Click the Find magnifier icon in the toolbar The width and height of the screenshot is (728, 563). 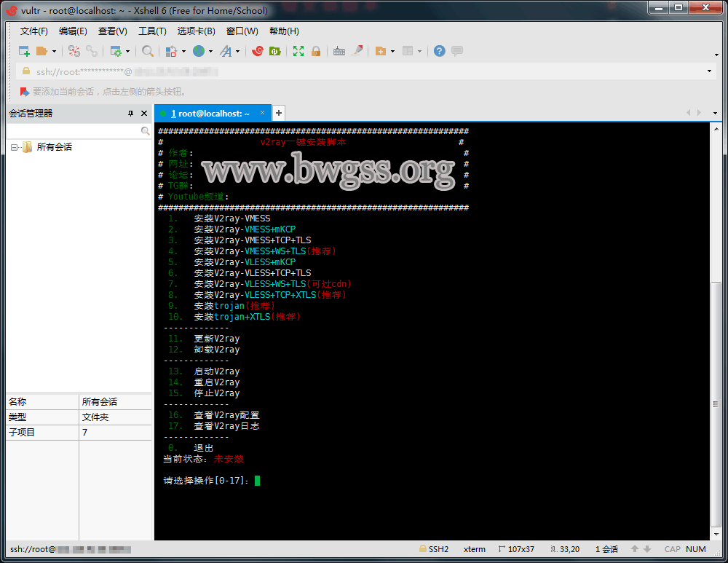[148, 51]
